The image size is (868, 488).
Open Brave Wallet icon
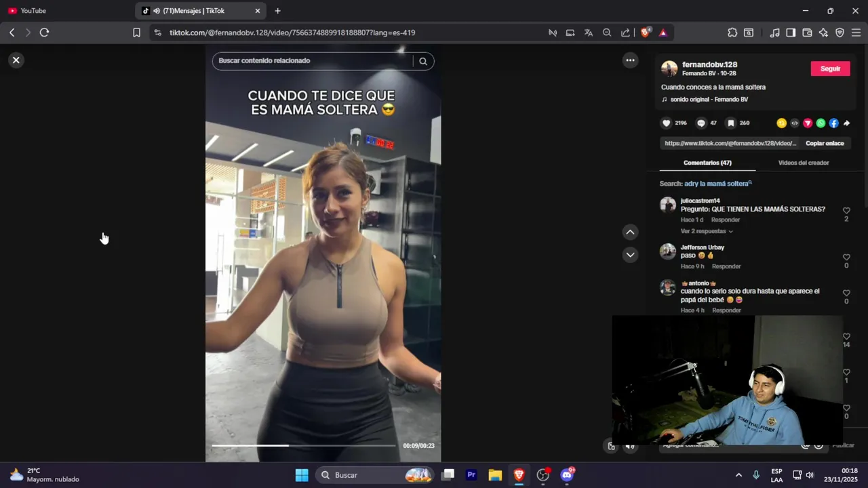807,33
